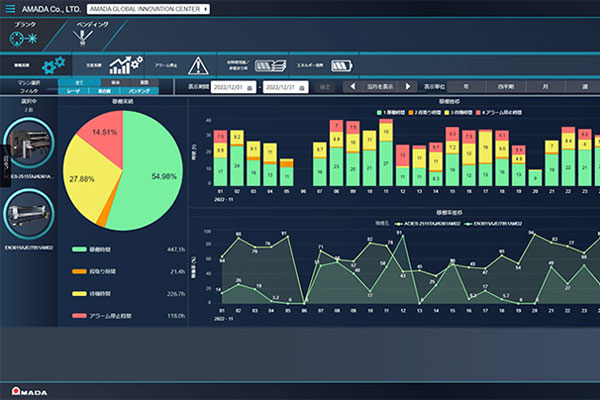Viewport: 600px width, 400px height.
Task: Toggle the ベンディング filter
Action: 139,91
